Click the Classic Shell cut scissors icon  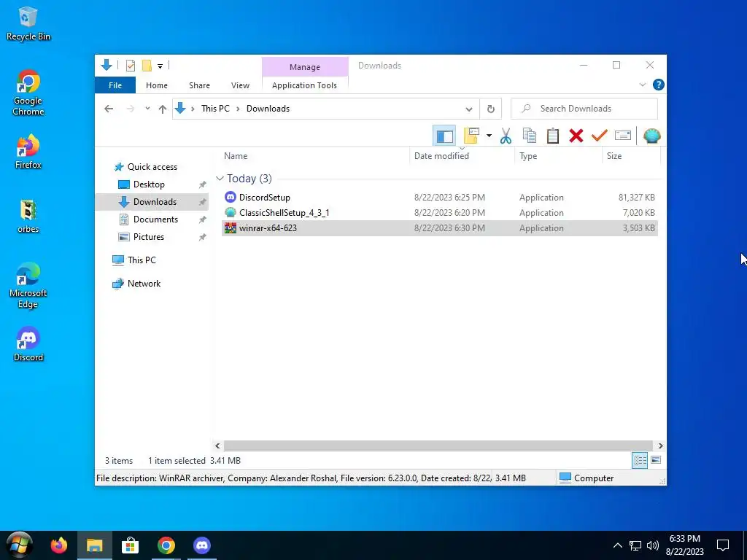[506, 136]
